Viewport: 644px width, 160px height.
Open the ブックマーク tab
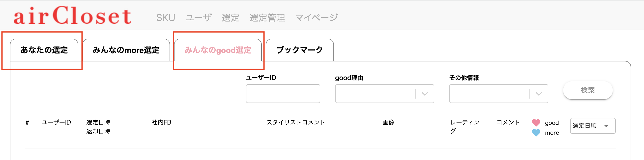[299, 50]
